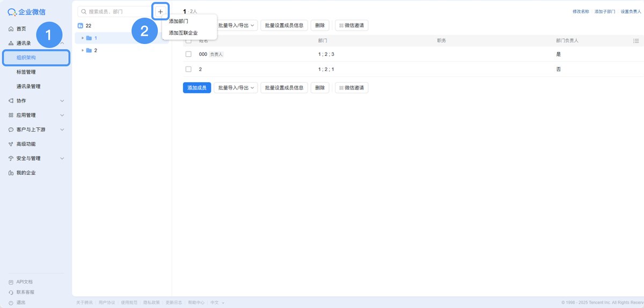Click the 设置负责人 link

tap(631, 11)
